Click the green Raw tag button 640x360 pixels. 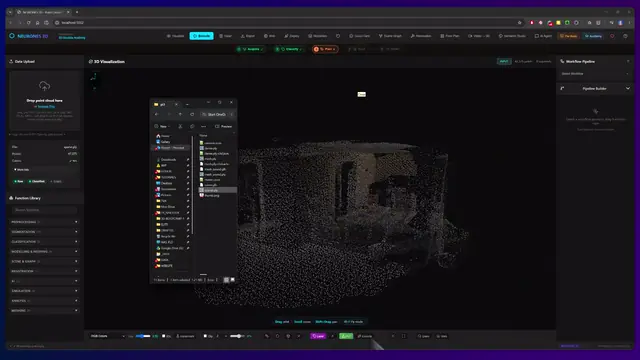point(19,181)
